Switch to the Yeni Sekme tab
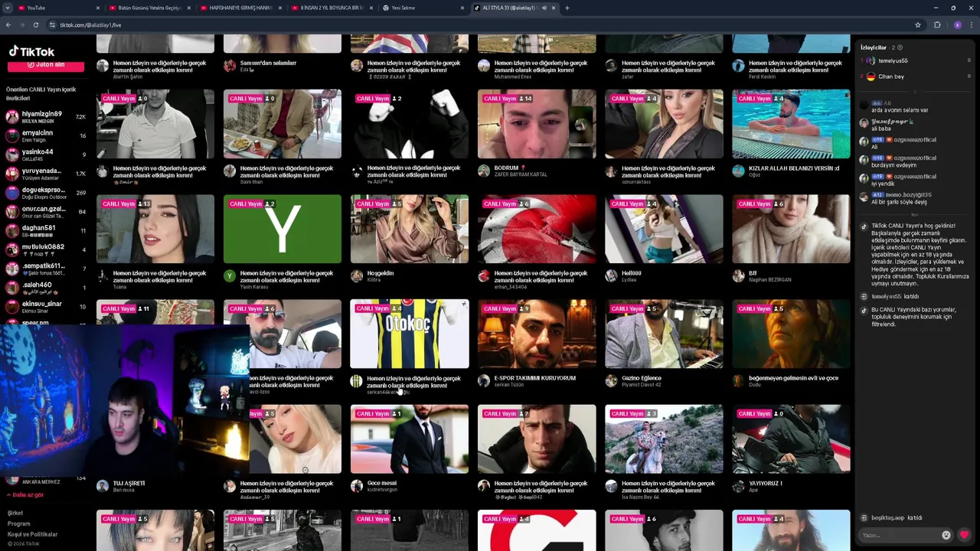Viewport: 980px width, 551px height. (423, 8)
